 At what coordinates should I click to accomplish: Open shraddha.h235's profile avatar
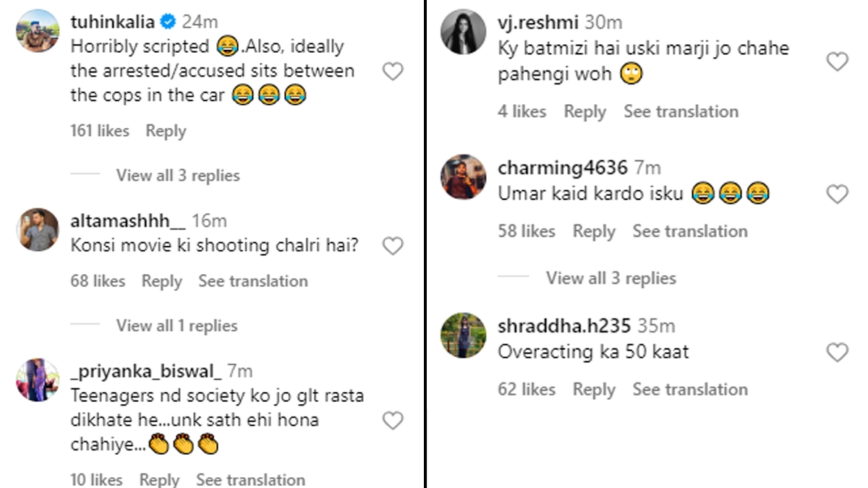(x=463, y=335)
